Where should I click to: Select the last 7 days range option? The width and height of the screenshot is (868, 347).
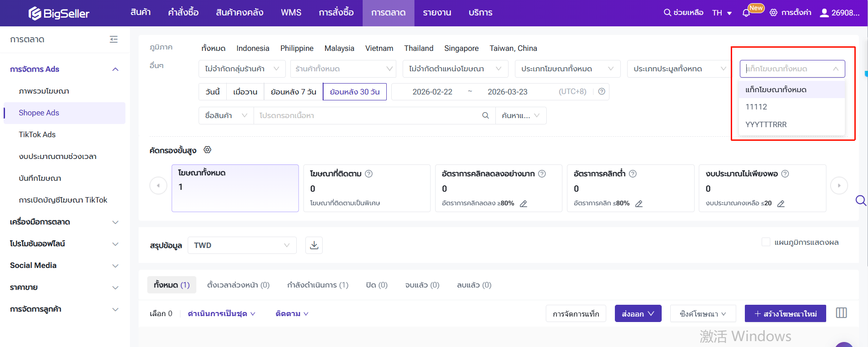[293, 92]
